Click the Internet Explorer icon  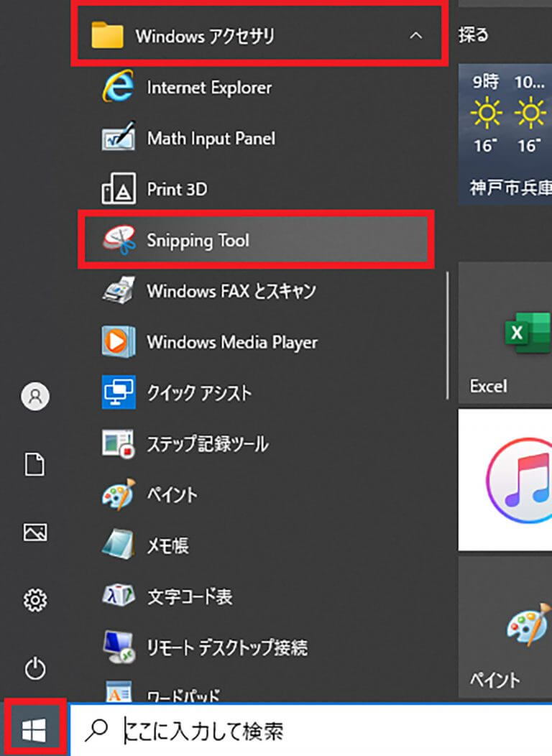tap(118, 87)
